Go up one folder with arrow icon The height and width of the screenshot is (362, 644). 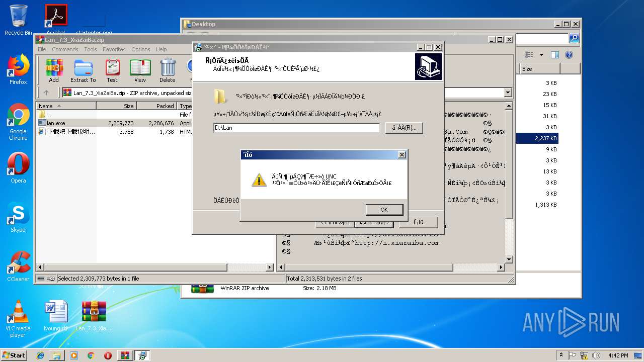tap(46, 93)
